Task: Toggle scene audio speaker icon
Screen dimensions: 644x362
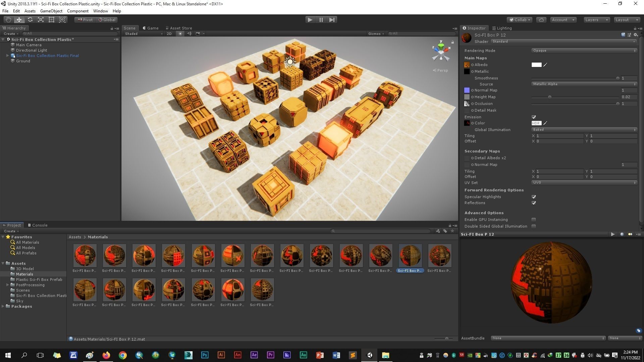Action: click(189, 34)
